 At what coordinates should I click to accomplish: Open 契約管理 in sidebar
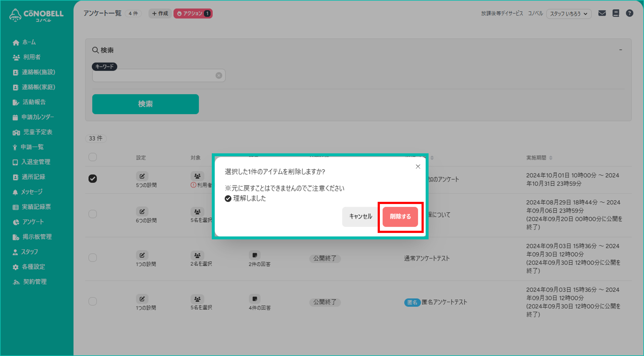pos(30,282)
